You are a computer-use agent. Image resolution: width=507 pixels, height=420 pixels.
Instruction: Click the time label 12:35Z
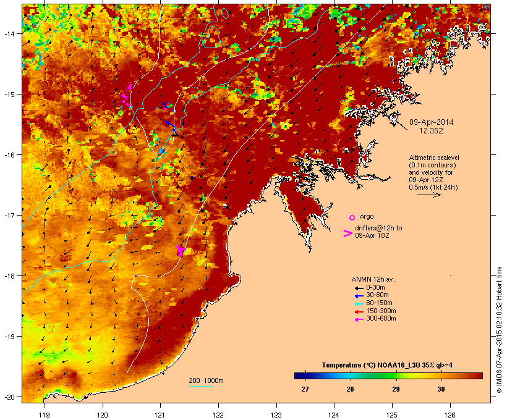[x=432, y=131]
